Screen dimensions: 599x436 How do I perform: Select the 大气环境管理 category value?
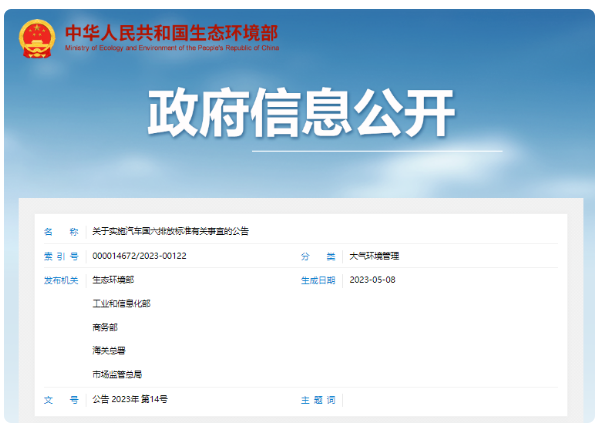pos(374,256)
